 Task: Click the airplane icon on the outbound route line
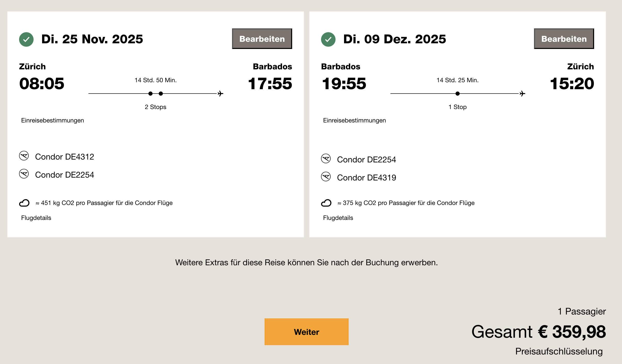tap(220, 93)
